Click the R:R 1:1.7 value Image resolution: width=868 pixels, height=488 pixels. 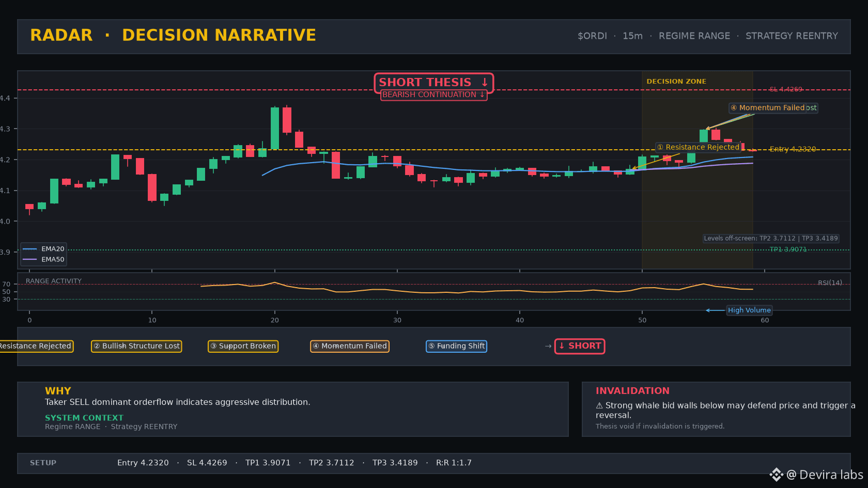(x=454, y=463)
